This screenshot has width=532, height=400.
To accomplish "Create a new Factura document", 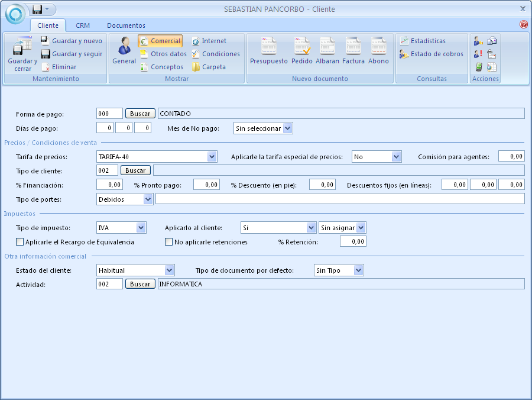I will (353, 47).
